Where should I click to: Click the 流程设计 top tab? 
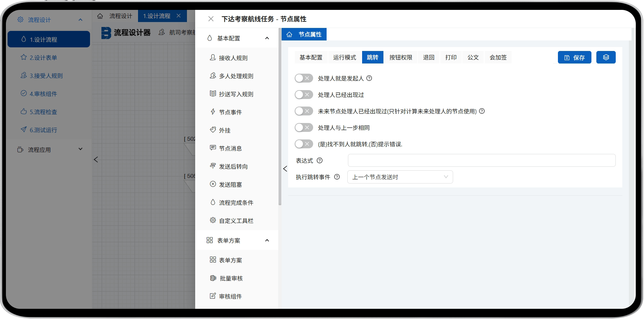pos(121,16)
